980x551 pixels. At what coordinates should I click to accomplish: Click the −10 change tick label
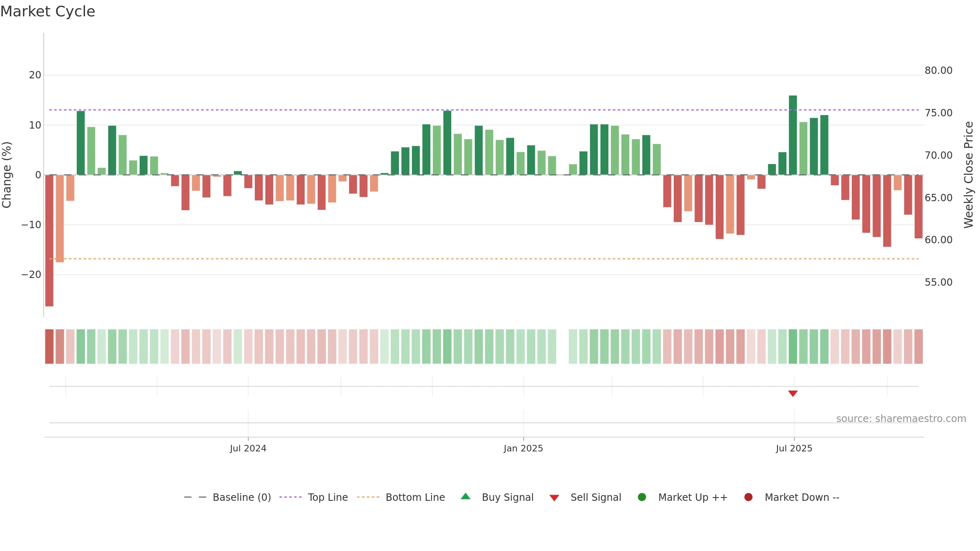tap(31, 225)
